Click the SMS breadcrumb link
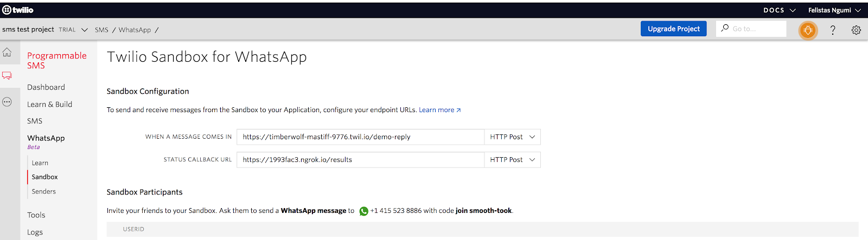This screenshot has height=240, width=868. coord(101,30)
